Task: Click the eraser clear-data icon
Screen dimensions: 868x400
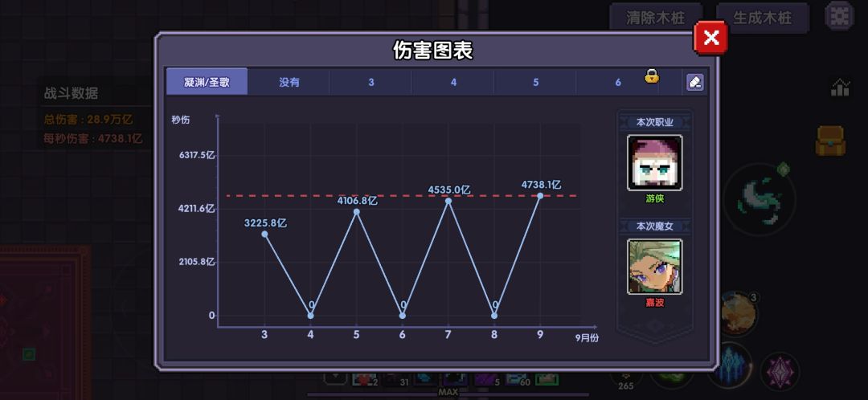Action: coord(694,82)
